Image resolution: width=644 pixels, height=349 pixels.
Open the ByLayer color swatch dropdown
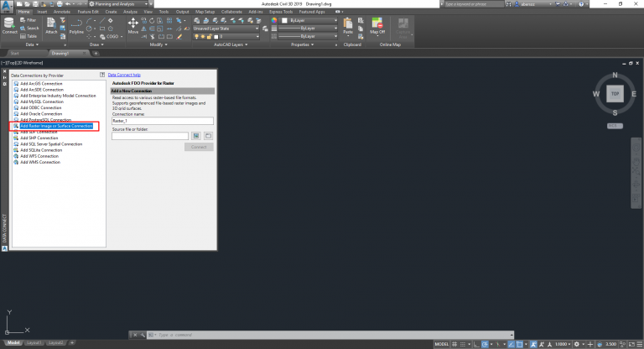pos(309,20)
